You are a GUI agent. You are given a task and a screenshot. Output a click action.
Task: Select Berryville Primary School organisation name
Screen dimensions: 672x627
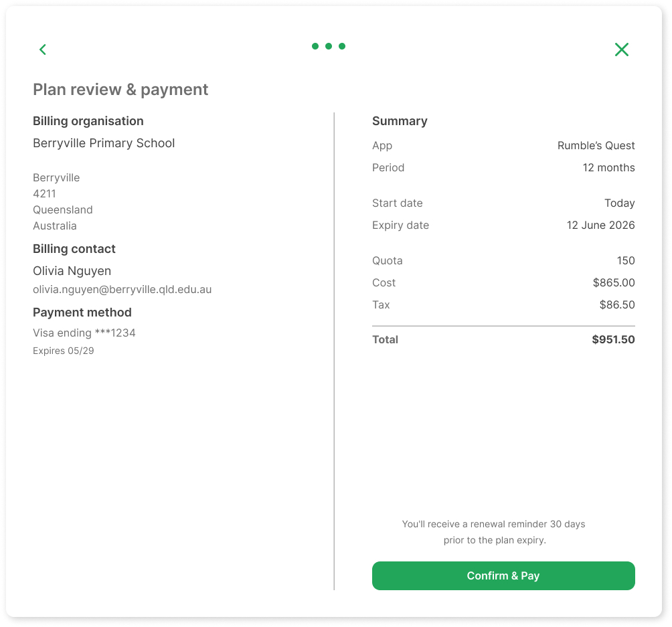pyautogui.click(x=104, y=143)
